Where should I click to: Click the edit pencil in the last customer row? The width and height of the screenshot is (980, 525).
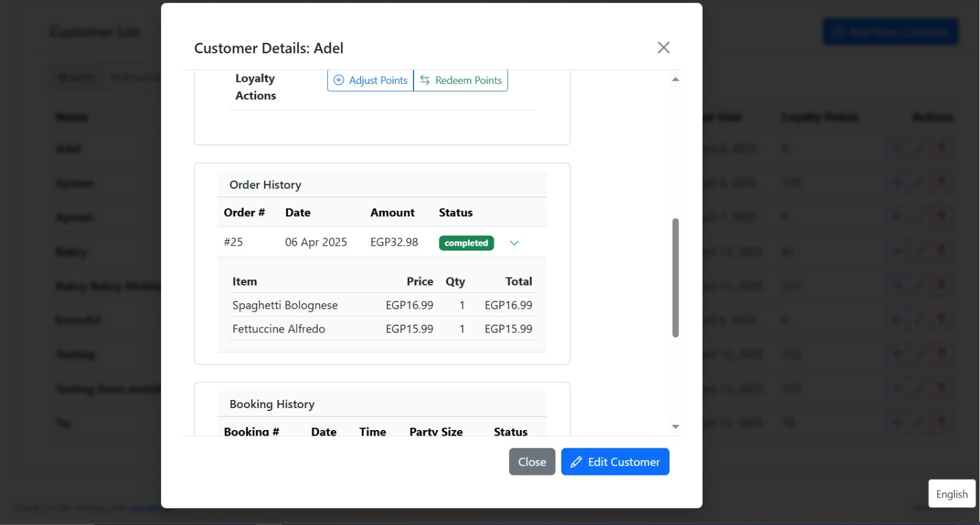click(x=919, y=423)
